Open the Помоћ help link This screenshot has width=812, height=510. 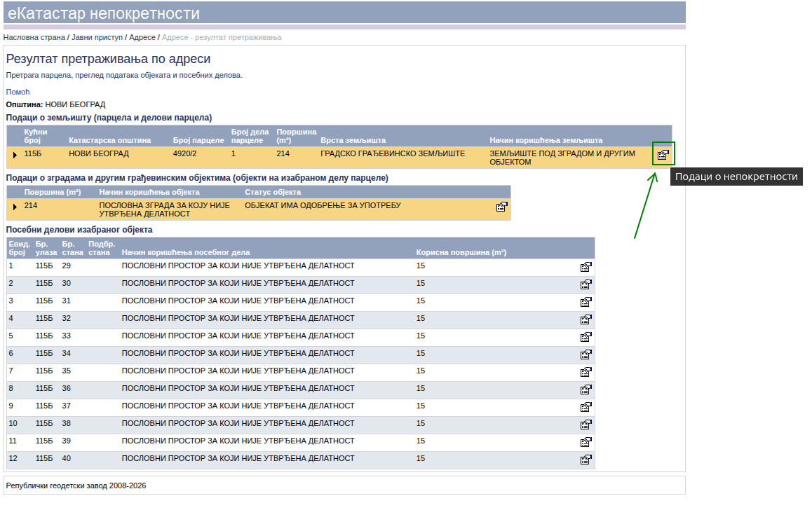pos(18,92)
